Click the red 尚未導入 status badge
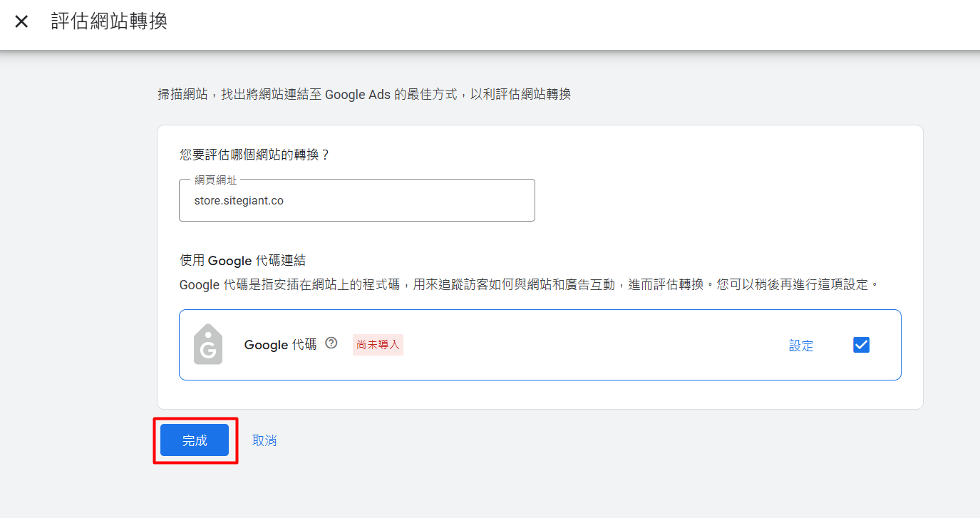The width and height of the screenshot is (980, 518). pyautogui.click(x=378, y=345)
